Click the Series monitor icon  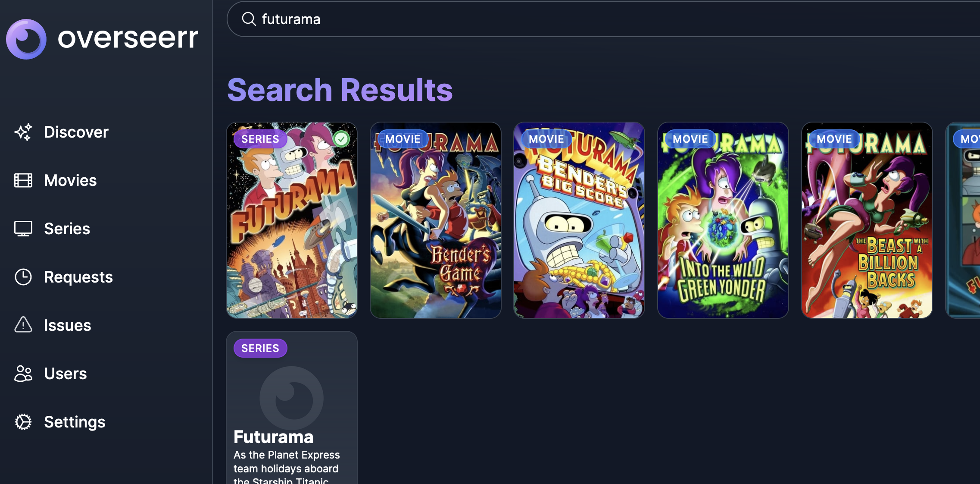pos(23,229)
